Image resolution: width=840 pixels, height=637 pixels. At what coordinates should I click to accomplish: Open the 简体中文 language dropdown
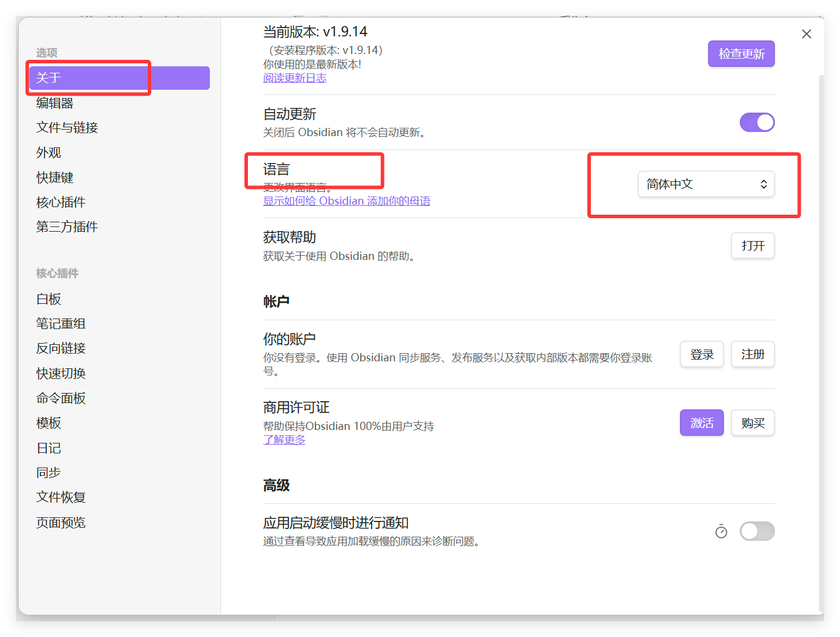coord(706,184)
